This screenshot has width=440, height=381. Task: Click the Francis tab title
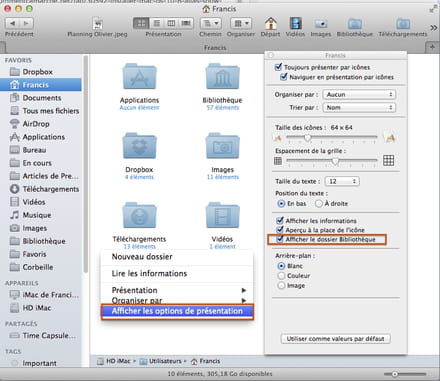(215, 48)
